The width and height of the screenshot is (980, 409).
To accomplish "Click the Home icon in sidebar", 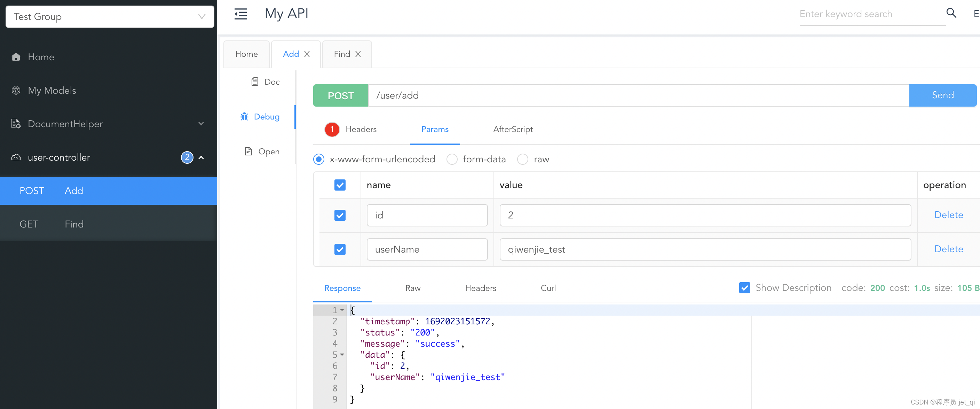I will (16, 56).
